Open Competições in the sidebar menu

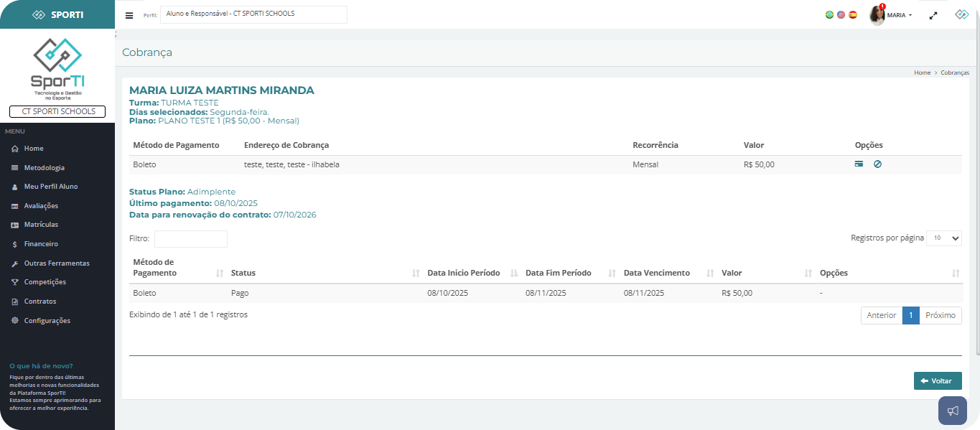45,282
